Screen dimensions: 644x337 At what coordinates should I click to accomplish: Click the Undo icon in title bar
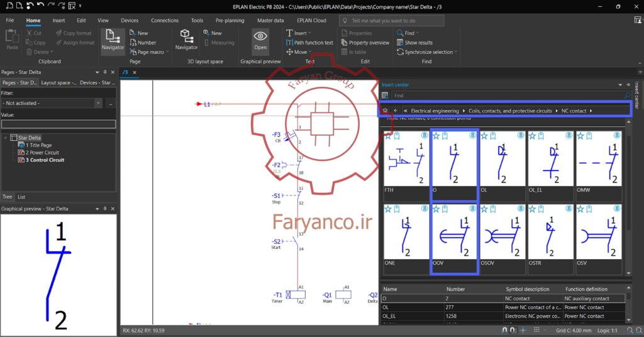pyautogui.click(x=40, y=6)
